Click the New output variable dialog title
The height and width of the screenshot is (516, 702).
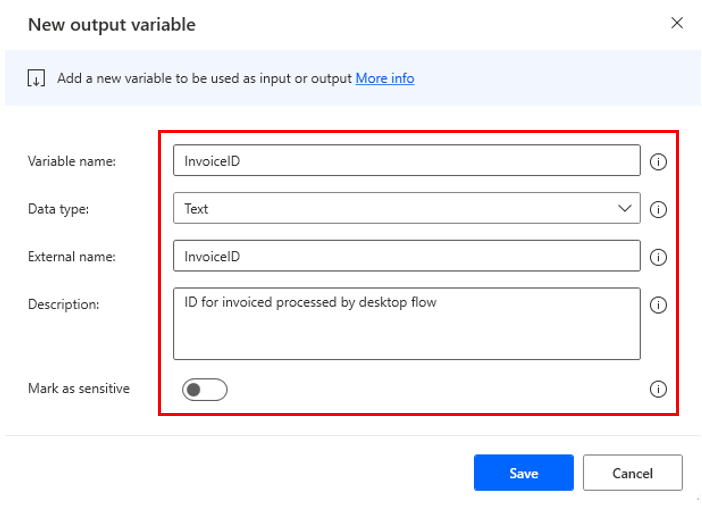click(x=112, y=24)
